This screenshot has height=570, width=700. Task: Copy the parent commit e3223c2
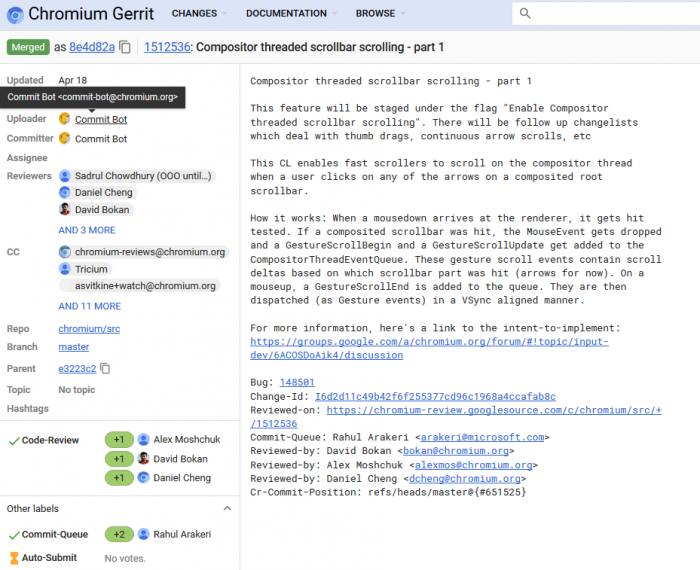click(x=105, y=368)
